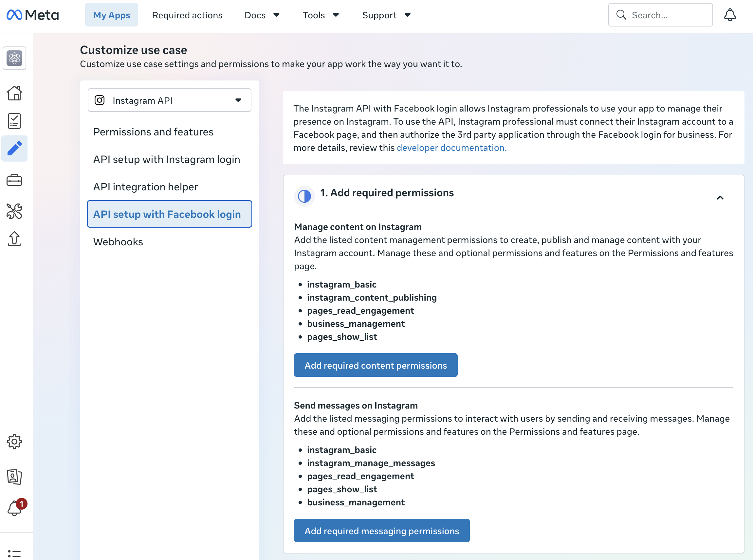Viewport: 753px width, 560px height.
Task: Click pages_show_list under Manage content
Action: (x=342, y=337)
